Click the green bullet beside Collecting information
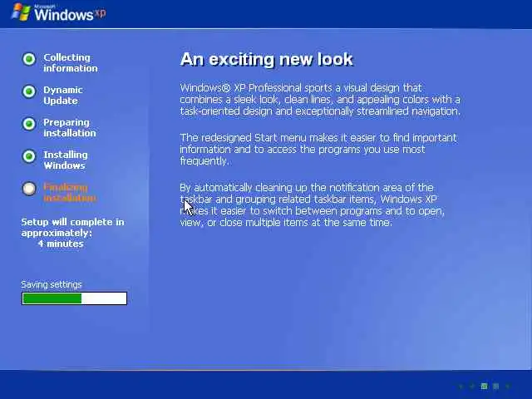The height and width of the screenshot is (399, 532). (x=29, y=59)
